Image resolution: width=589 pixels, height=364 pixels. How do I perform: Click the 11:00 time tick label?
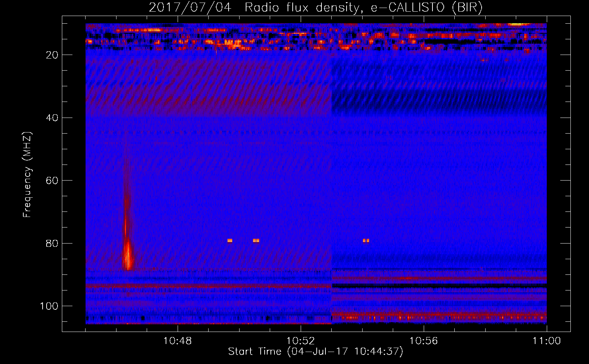point(547,341)
